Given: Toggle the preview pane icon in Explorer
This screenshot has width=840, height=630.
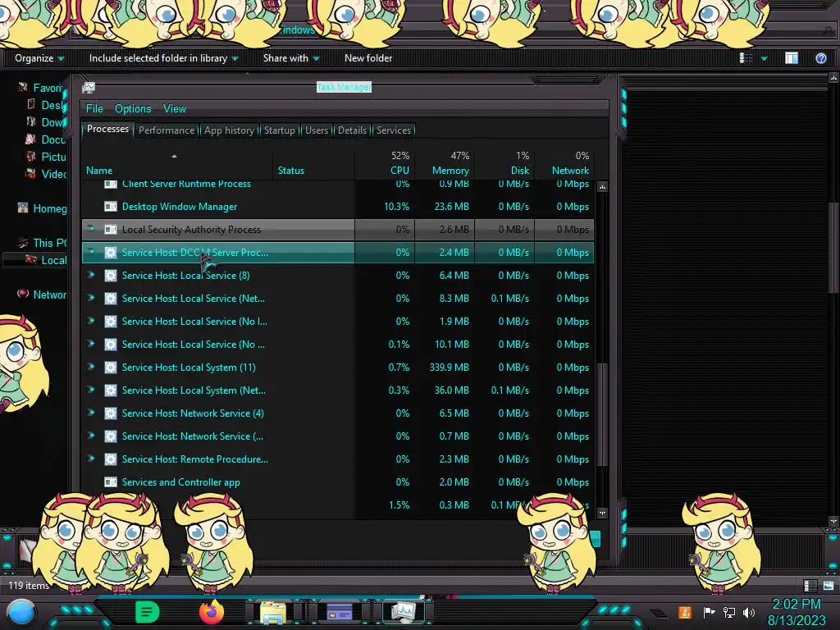Looking at the screenshot, I should click(792, 58).
